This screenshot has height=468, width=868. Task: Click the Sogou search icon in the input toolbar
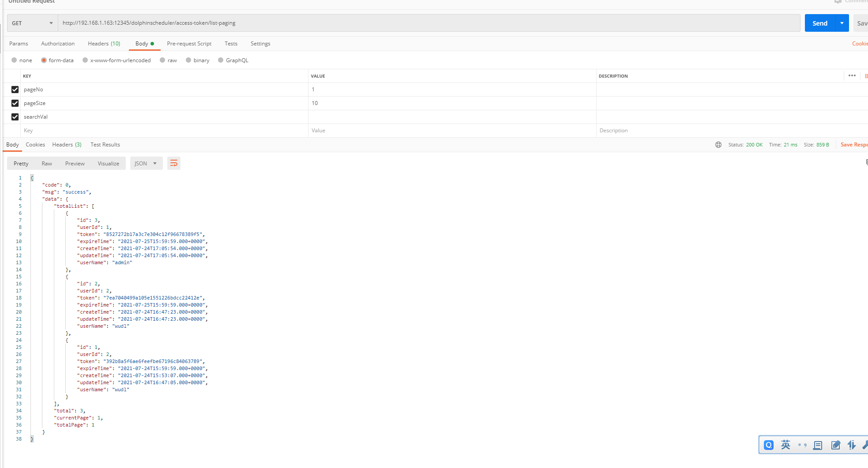[x=769, y=445]
